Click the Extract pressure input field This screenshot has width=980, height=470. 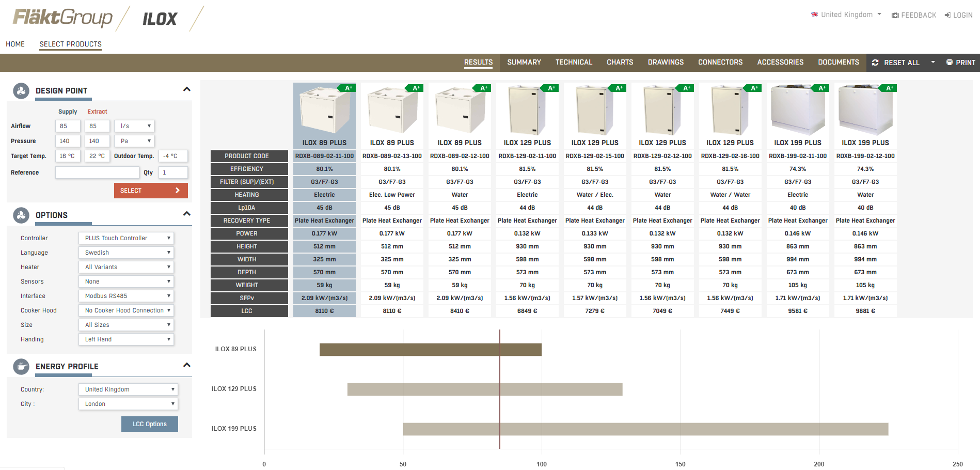click(x=97, y=141)
